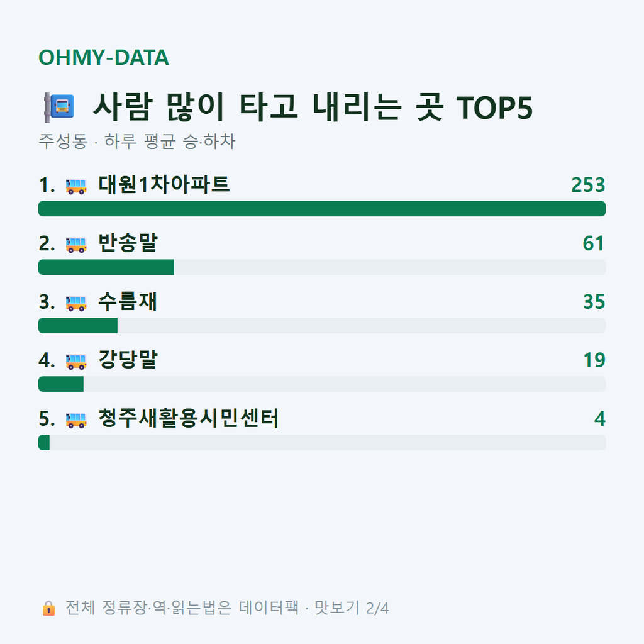Click the green bar fill under 반송말
Image resolution: width=644 pixels, height=644 pixels.
[106, 267]
